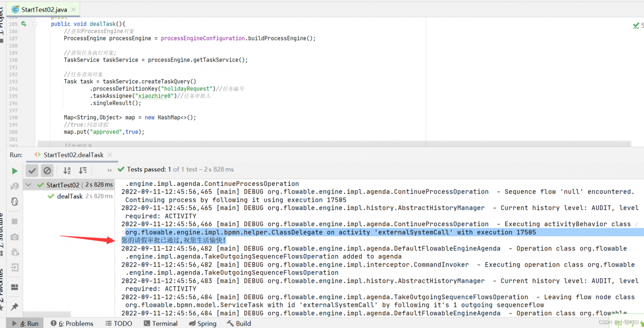Click the green check icon beside StartTest02
Image resolution: width=644 pixels, height=328 pixels.
tap(40, 185)
